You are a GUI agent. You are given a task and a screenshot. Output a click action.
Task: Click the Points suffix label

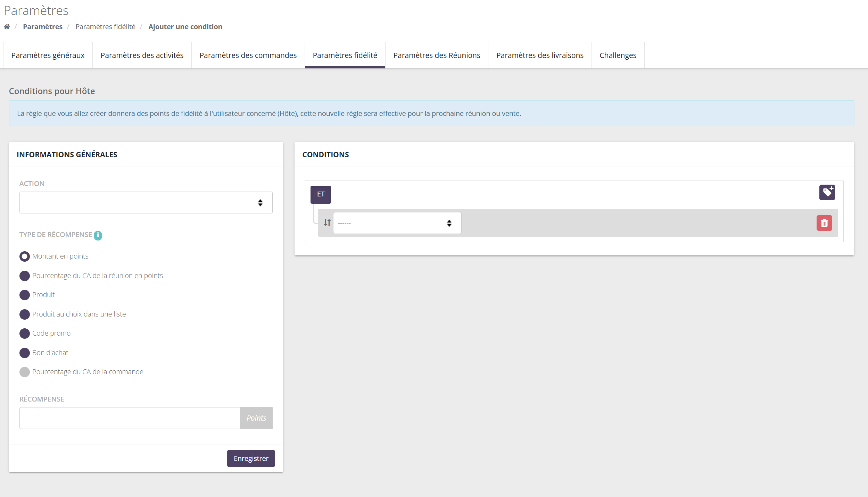point(256,418)
